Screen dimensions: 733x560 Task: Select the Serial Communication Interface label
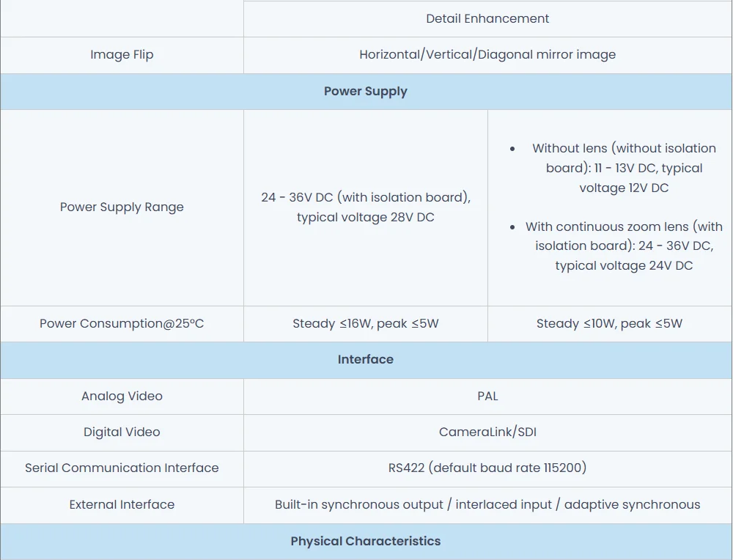tap(122, 468)
